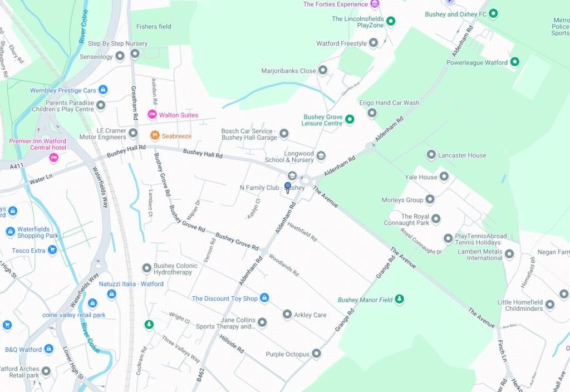The width and height of the screenshot is (570, 392).
Task: Click the Erigo Hand Car Wash marker
Action: (x=372, y=112)
